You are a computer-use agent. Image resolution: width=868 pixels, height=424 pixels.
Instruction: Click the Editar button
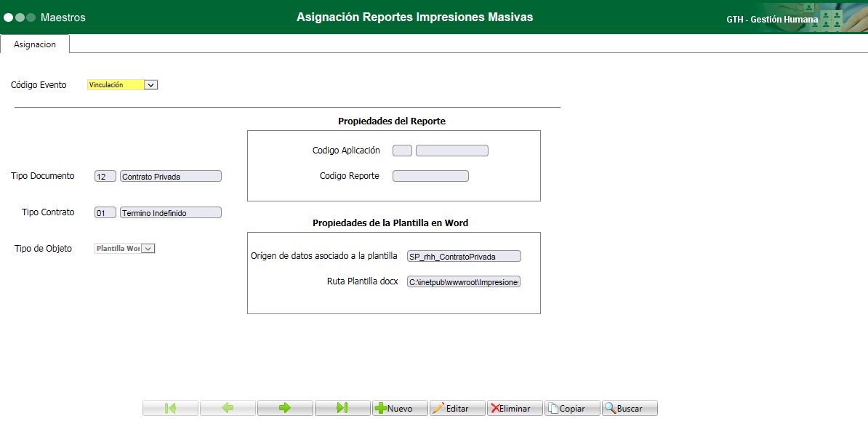tap(457, 408)
